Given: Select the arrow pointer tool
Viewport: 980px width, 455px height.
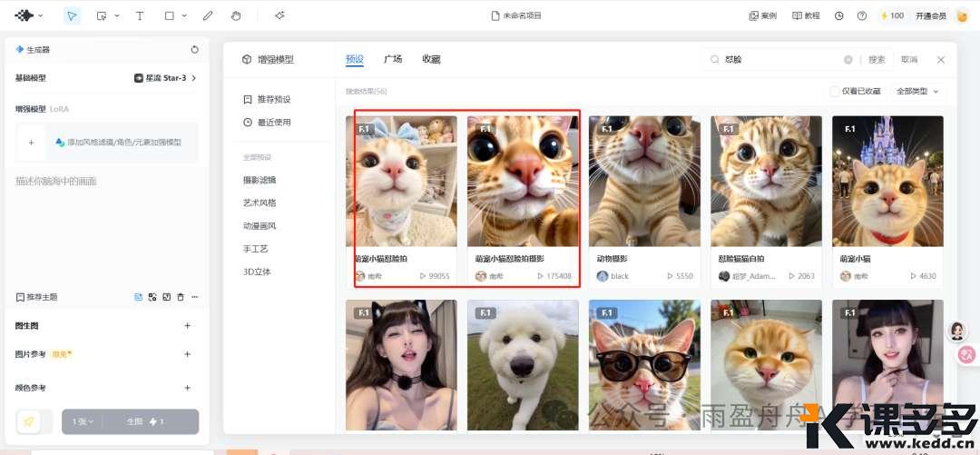Looking at the screenshot, I should coord(72,15).
